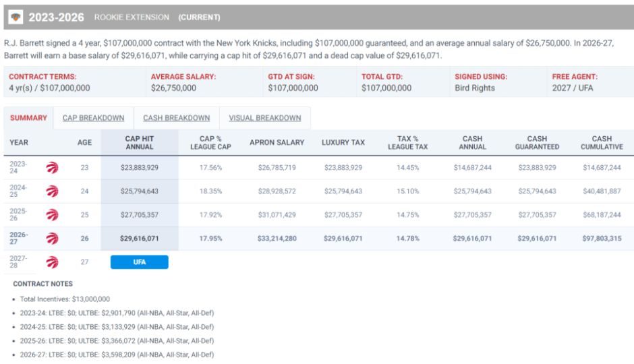Click the Knicks logo in the contract header
The width and height of the screenshot is (634, 364).
coord(16,17)
